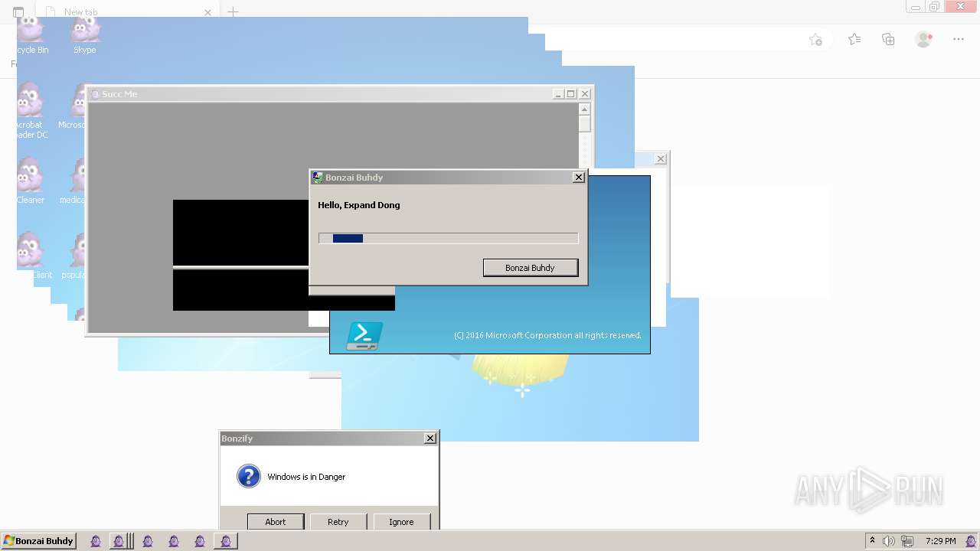Click the blue question mark icon in Bonzify

248,476
